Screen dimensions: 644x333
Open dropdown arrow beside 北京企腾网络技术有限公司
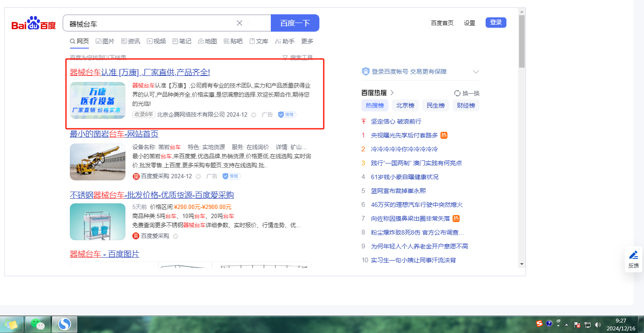tap(254, 115)
